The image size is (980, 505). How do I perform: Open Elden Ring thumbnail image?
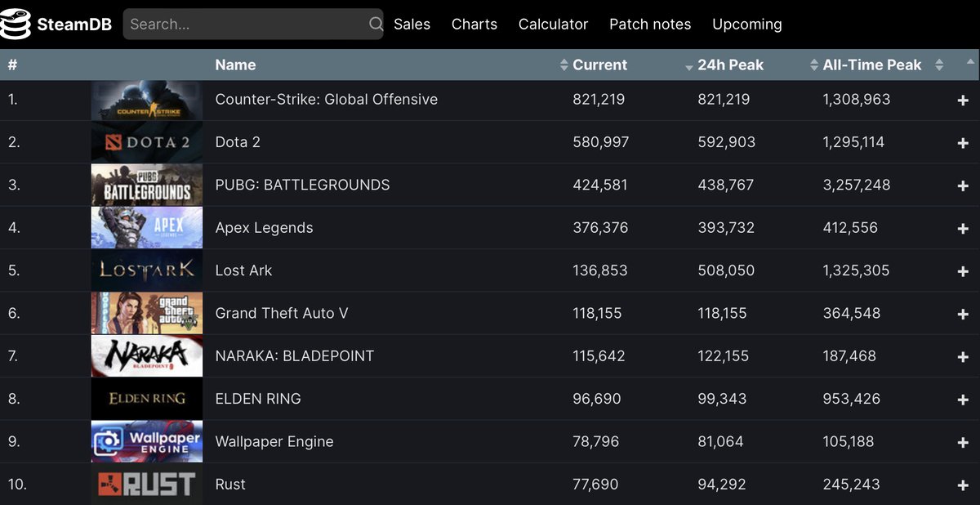[x=147, y=399]
